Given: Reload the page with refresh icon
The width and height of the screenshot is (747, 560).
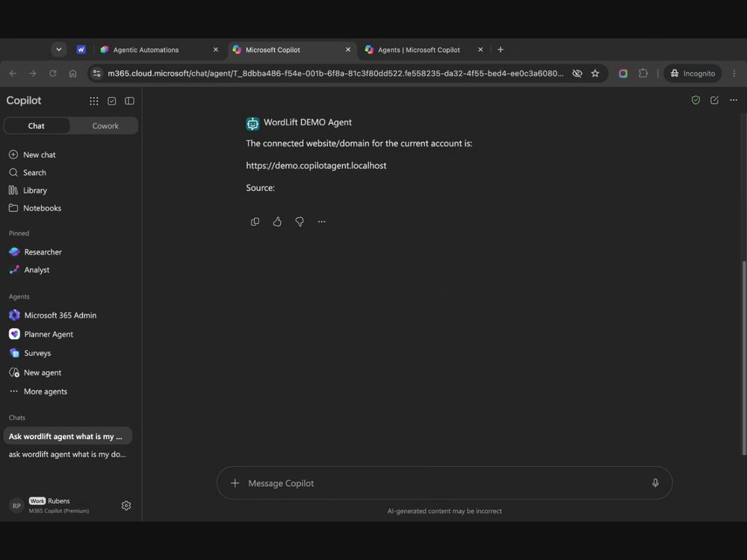Looking at the screenshot, I should [x=53, y=73].
